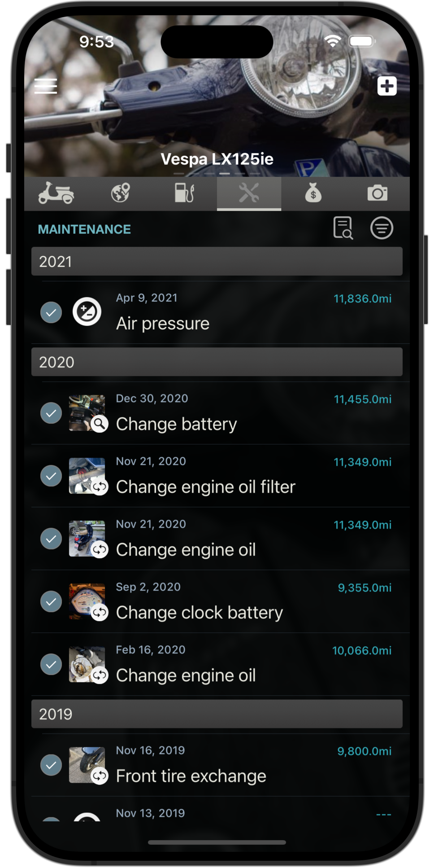Viewport: 434px width, 868px height.
Task: Collapse the 2019 section header
Action: tap(217, 714)
